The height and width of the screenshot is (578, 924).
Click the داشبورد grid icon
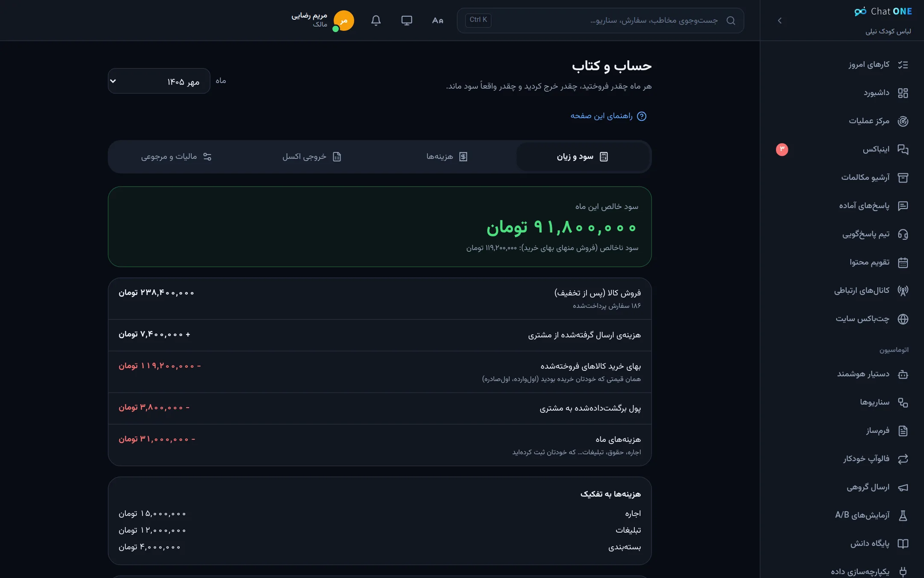pos(903,93)
